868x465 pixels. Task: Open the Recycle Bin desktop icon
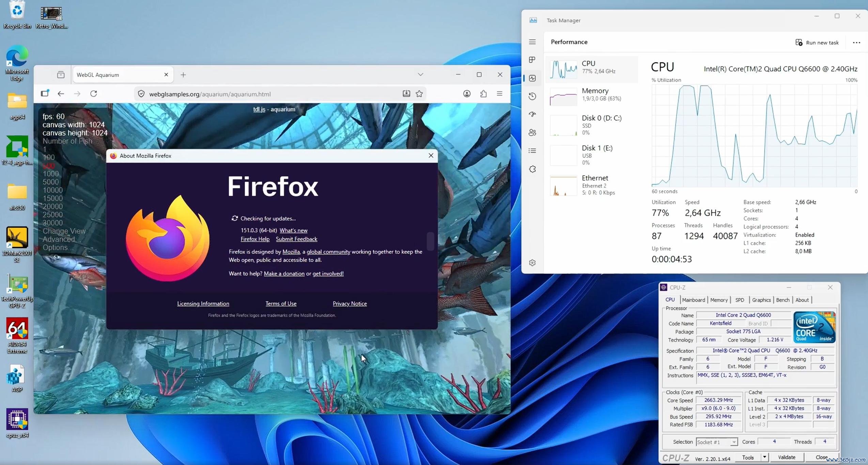pos(17,15)
